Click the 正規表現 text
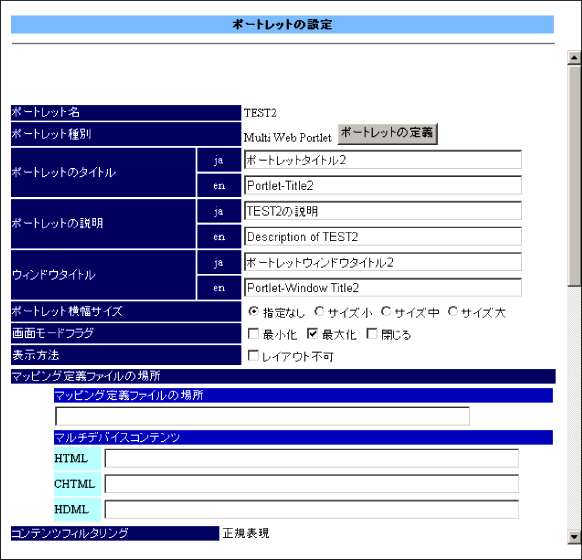This screenshot has width=582, height=560. [x=246, y=533]
